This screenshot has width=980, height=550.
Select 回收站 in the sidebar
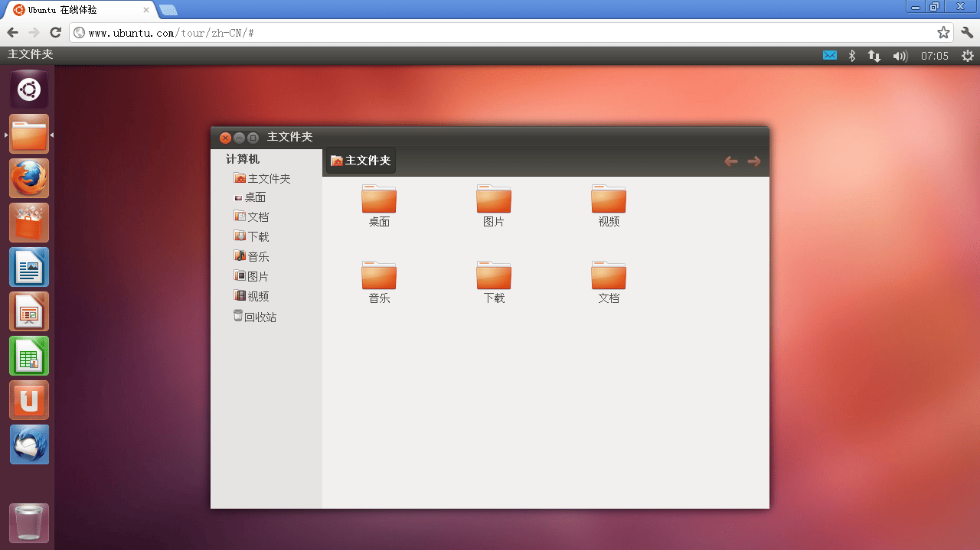pos(260,317)
